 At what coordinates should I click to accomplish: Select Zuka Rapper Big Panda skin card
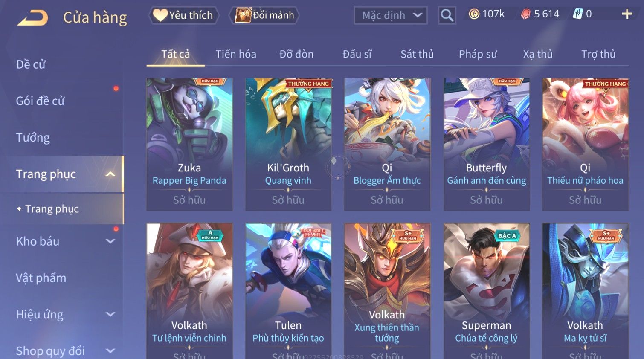pos(189,145)
